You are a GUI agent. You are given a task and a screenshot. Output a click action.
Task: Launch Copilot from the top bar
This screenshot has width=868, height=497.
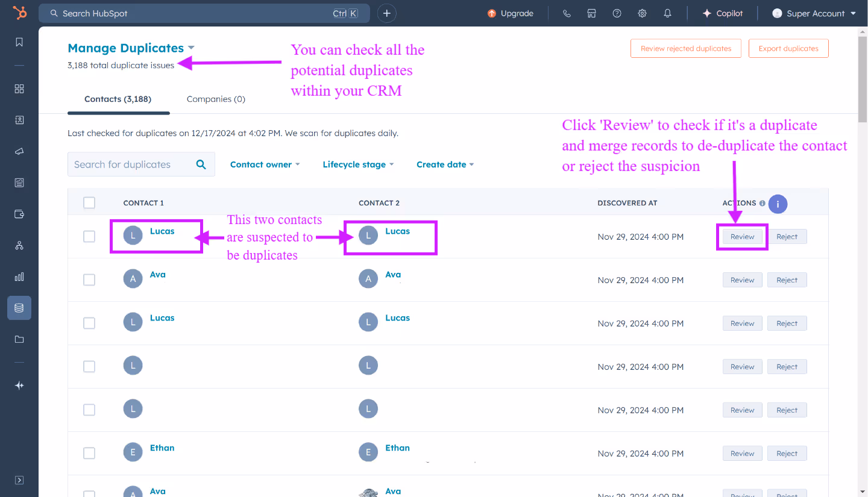coord(722,13)
